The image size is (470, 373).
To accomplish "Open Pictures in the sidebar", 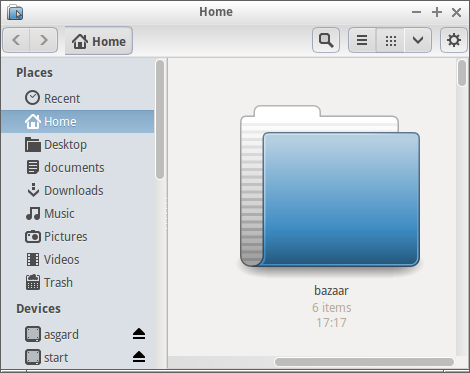I will pos(77,236).
